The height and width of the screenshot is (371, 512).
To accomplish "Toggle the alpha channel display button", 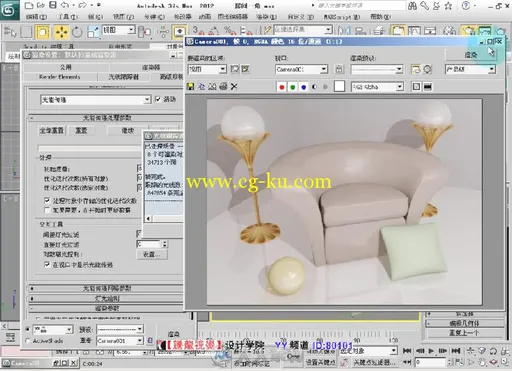I will pyautogui.click(x=314, y=87).
